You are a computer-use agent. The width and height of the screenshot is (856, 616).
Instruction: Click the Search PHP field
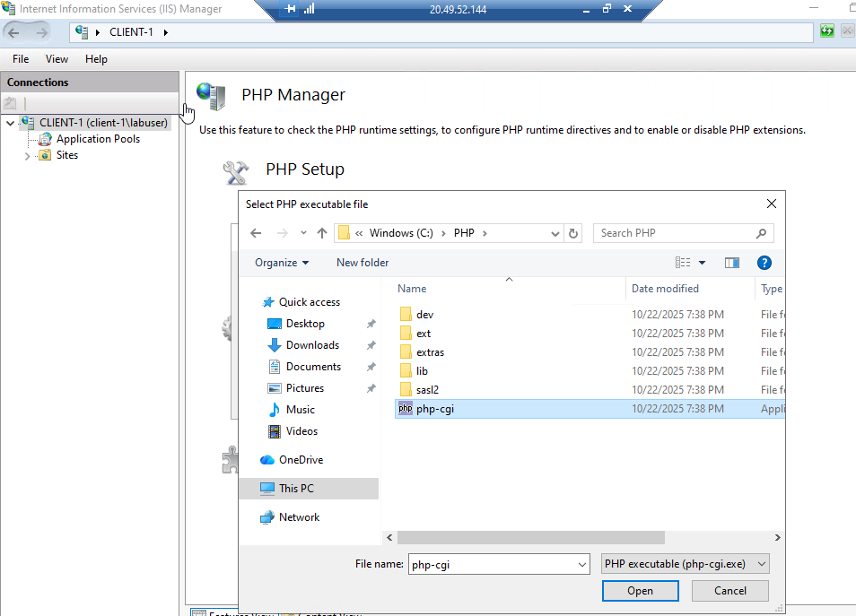(x=676, y=233)
